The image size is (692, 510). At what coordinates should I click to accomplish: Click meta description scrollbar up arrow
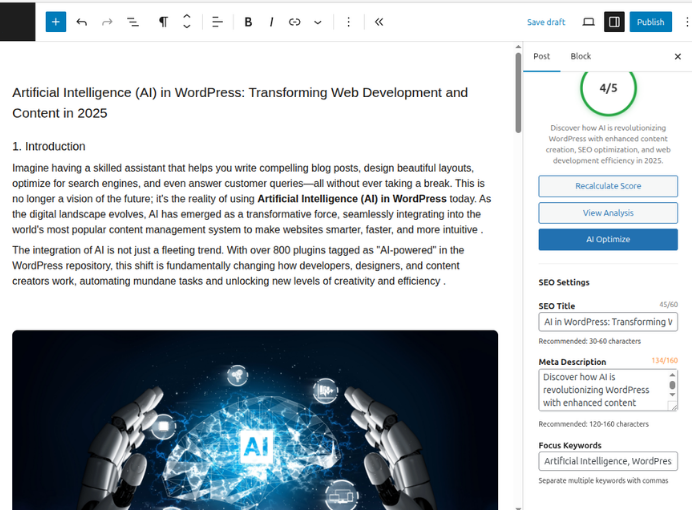(x=672, y=375)
